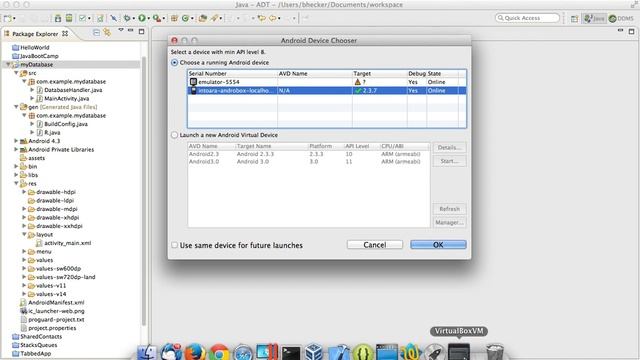Screen dimensions: 640x360
Task: Switch to the Java perspective
Action: pyautogui.click(x=594, y=18)
